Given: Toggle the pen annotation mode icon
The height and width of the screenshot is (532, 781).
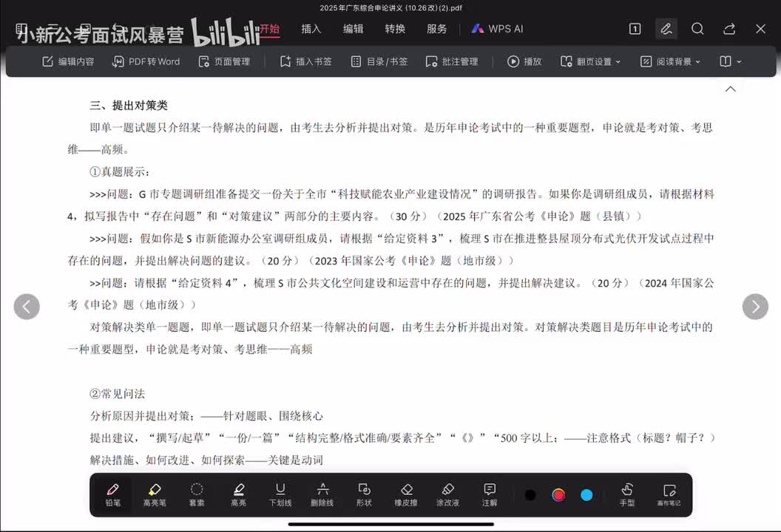Looking at the screenshot, I should pyautogui.click(x=666, y=29).
